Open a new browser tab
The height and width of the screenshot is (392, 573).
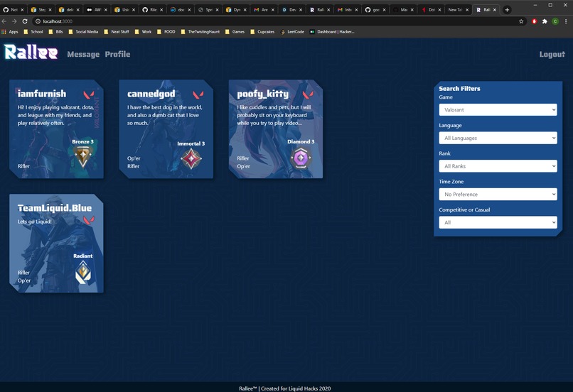507,10
